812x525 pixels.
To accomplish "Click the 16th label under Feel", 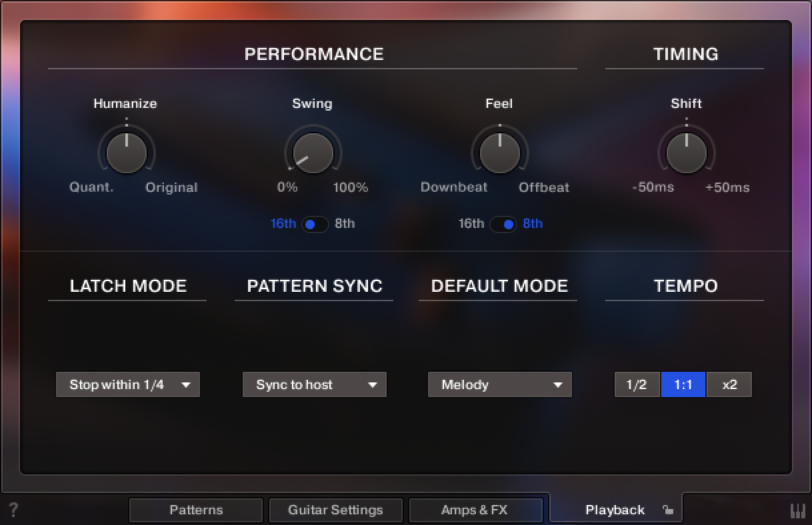I will pos(471,224).
